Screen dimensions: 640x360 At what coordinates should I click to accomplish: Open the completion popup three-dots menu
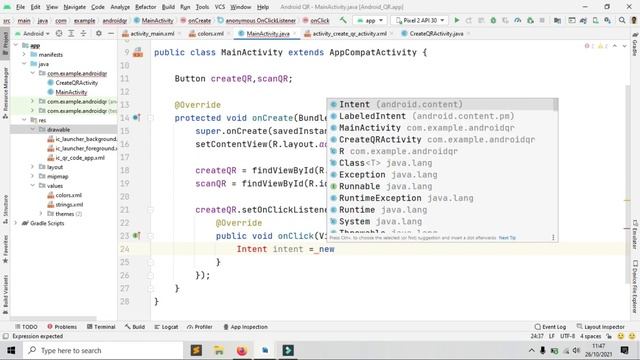(553, 237)
